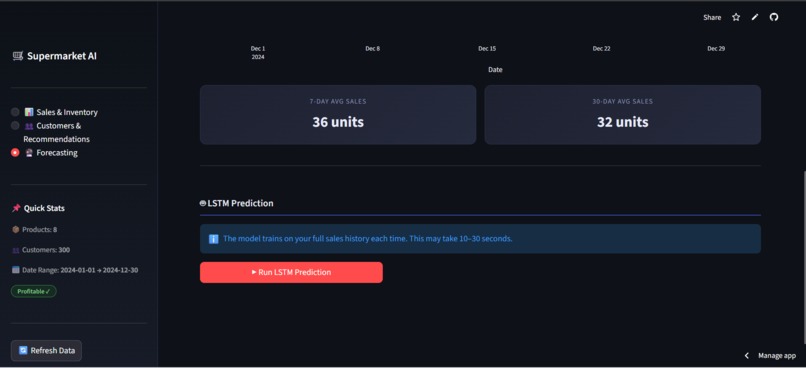
Task: Click the Customers people icon in Quick Stats
Action: click(15, 250)
